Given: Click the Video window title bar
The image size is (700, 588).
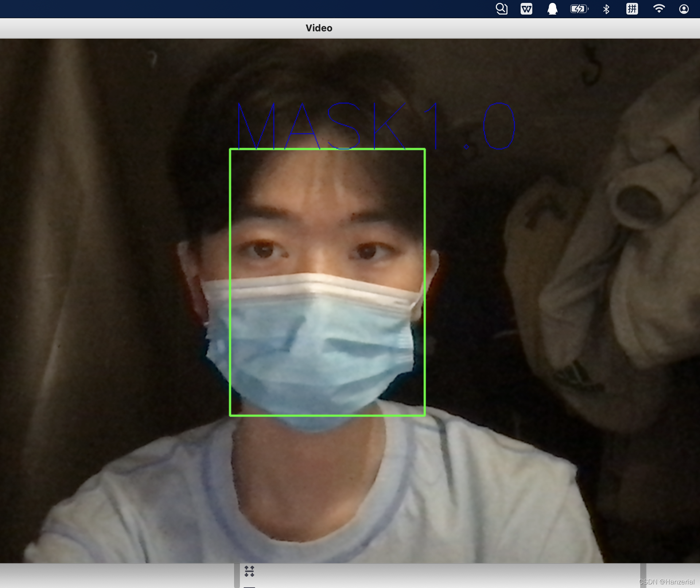Looking at the screenshot, I should point(319,28).
